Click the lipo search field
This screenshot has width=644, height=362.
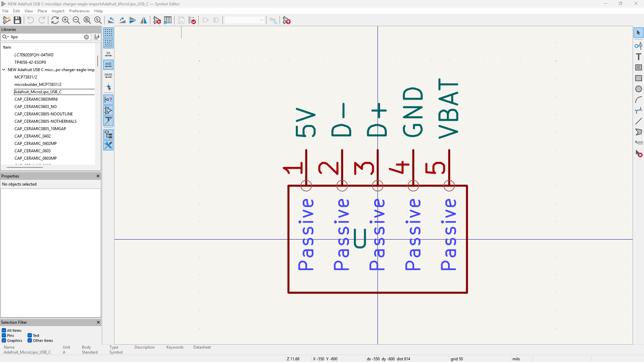click(46, 37)
